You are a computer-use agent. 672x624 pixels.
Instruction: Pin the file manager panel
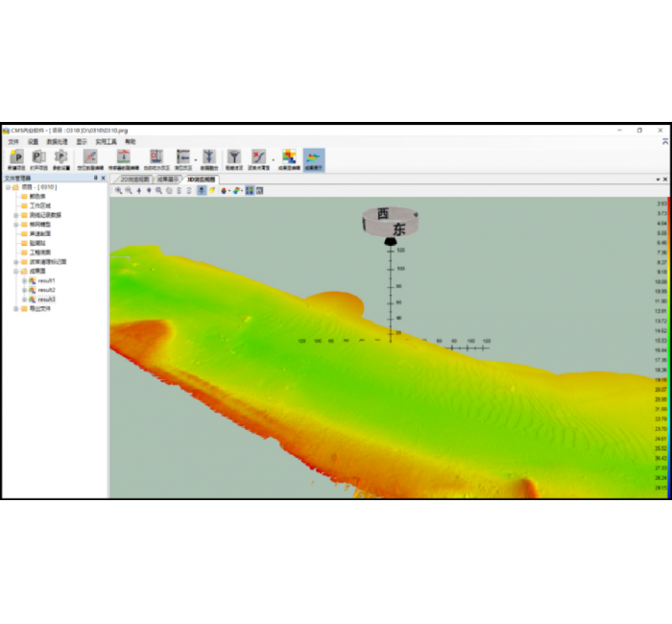pos(94,178)
